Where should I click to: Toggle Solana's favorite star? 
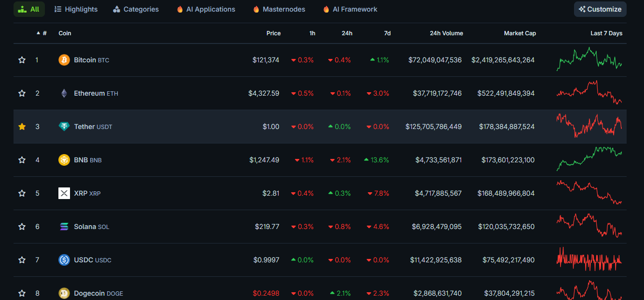pos(22,227)
